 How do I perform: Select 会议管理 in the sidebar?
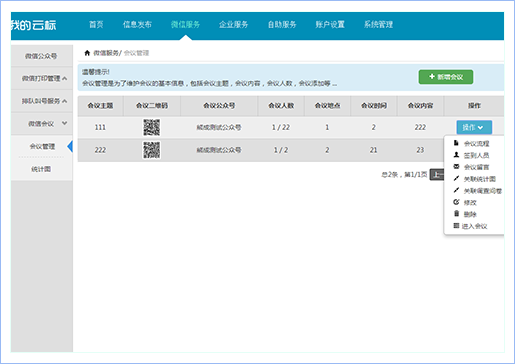click(x=42, y=146)
